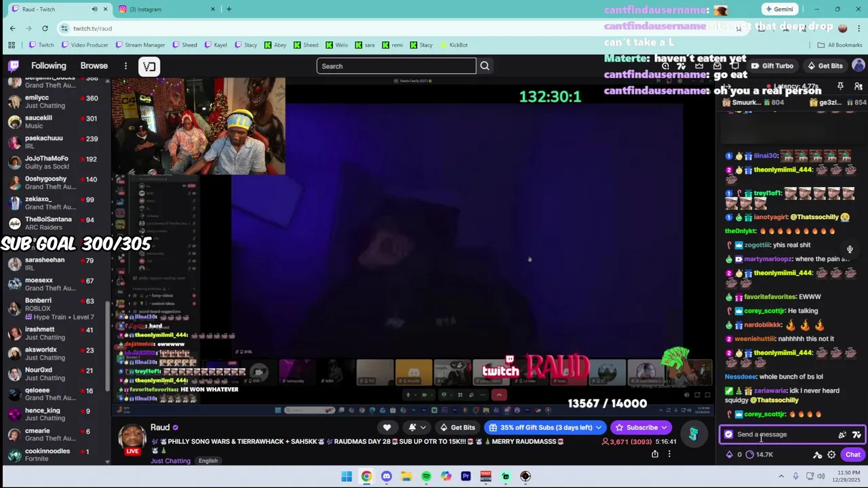Open Premiere Pro from the taskbar

coord(466,476)
